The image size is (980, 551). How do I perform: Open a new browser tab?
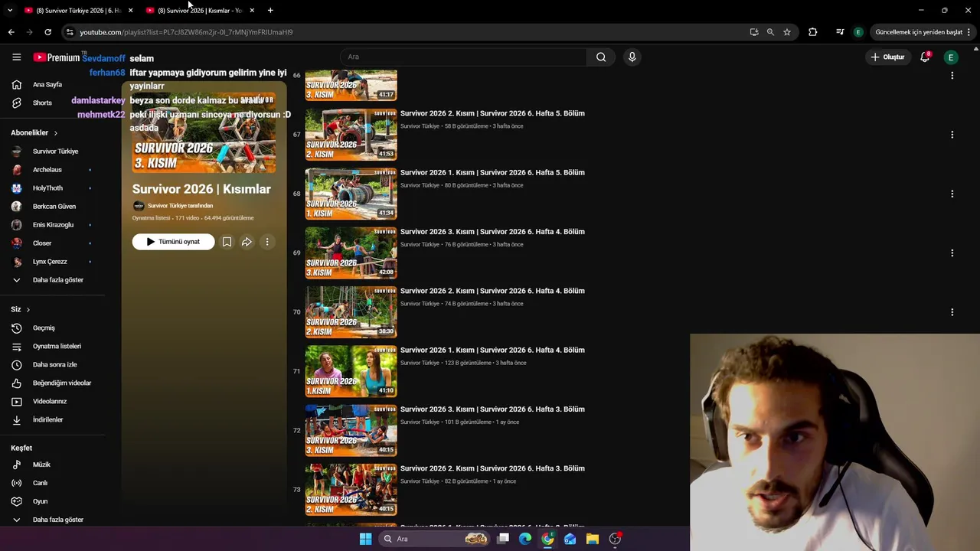coord(270,10)
